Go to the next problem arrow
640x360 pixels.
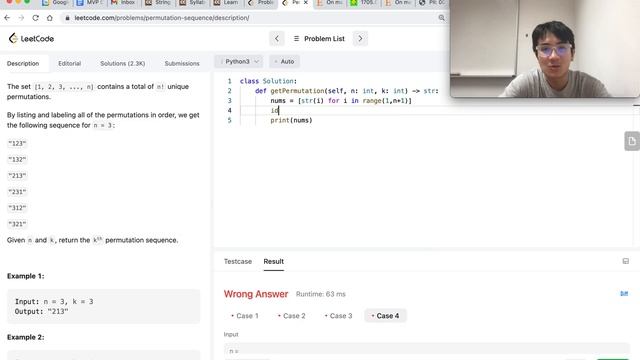360,38
